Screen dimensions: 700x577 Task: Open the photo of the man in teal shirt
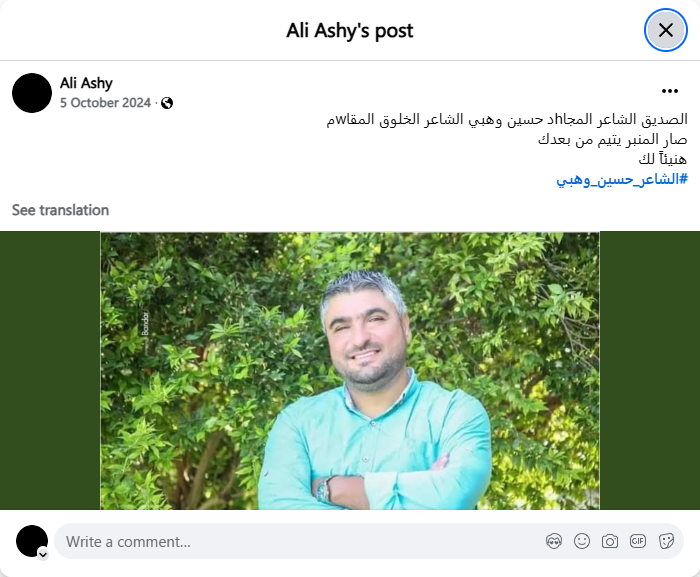click(x=350, y=371)
